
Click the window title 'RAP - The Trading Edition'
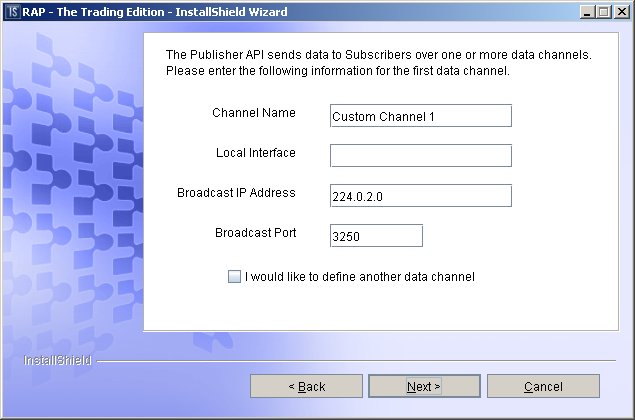[93, 12]
